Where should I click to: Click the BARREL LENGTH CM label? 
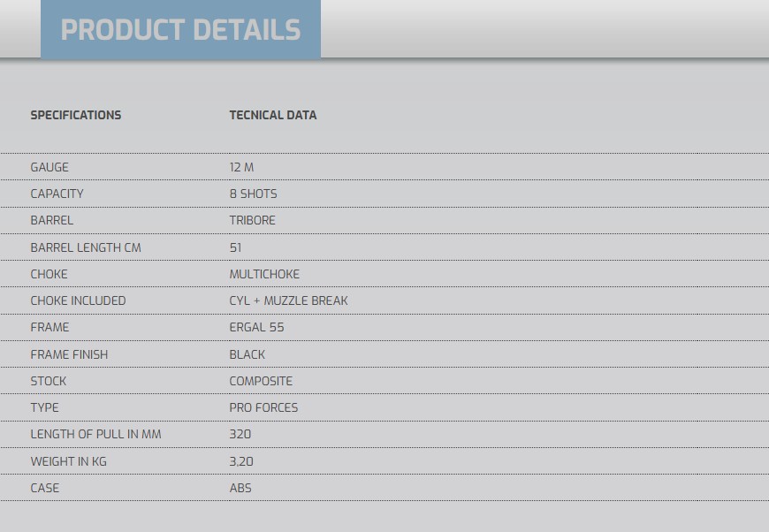(x=86, y=247)
